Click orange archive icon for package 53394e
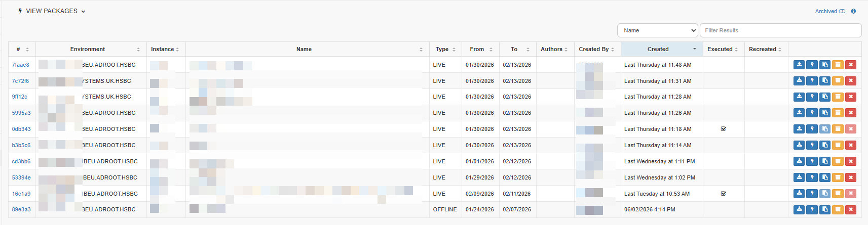 pyautogui.click(x=838, y=177)
